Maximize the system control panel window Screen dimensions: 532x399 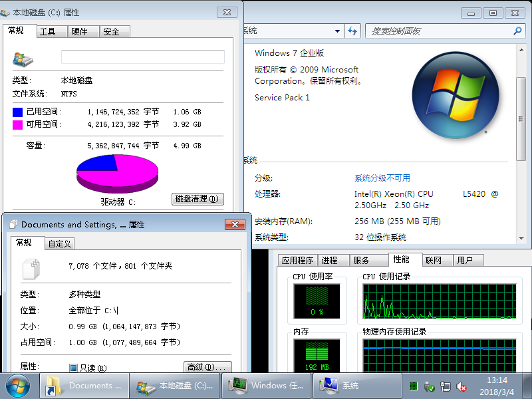tap(493, 13)
